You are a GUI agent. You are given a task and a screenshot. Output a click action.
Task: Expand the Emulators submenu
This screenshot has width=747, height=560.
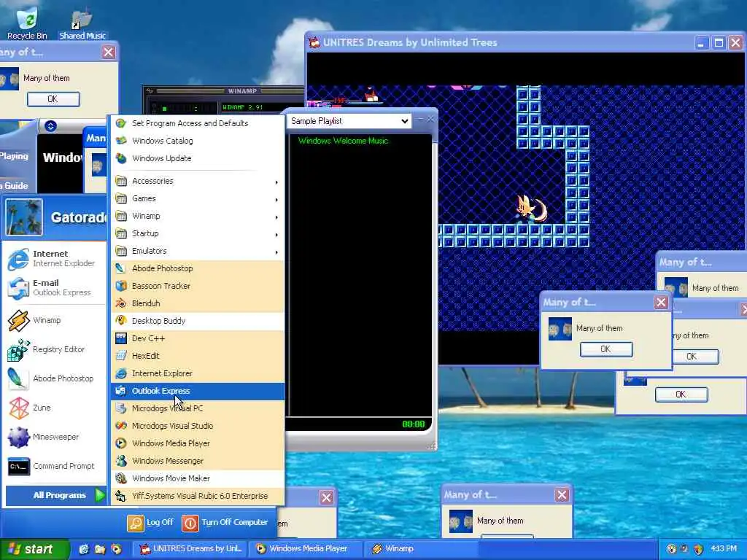pos(198,251)
